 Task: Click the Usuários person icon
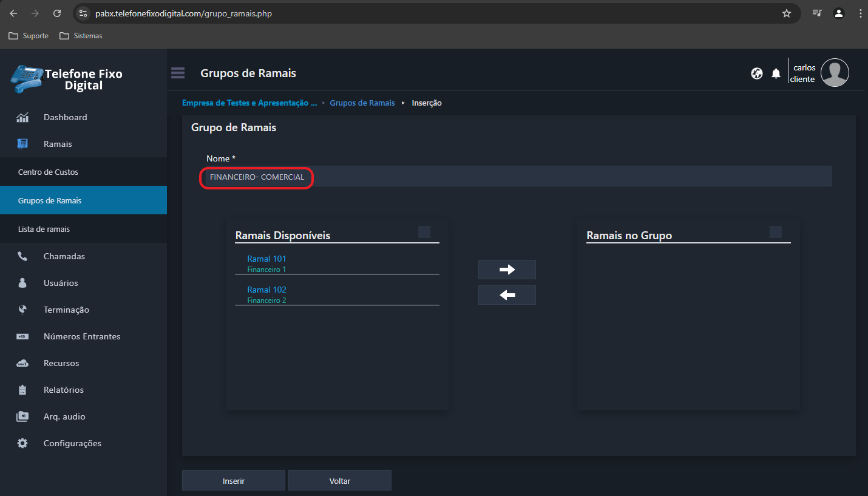pos(22,284)
